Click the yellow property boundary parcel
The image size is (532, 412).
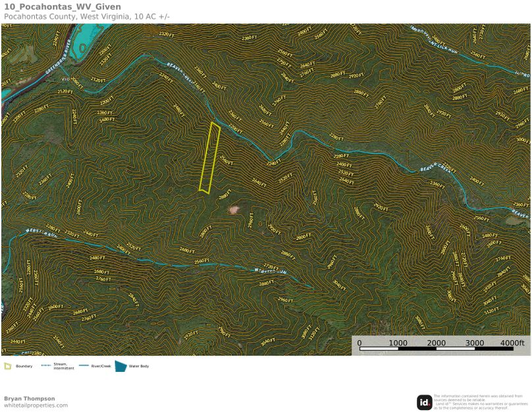point(209,158)
